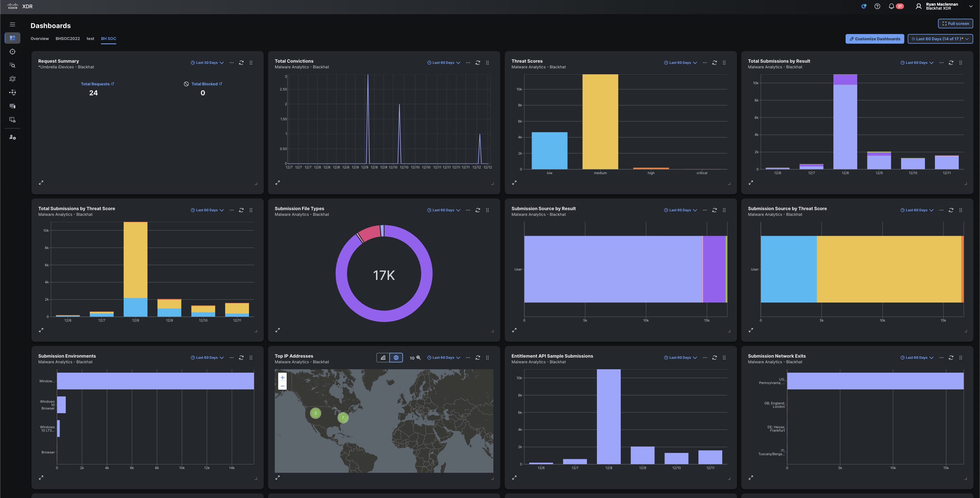Toggle the map view in Top IP Addresses

pos(396,358)
